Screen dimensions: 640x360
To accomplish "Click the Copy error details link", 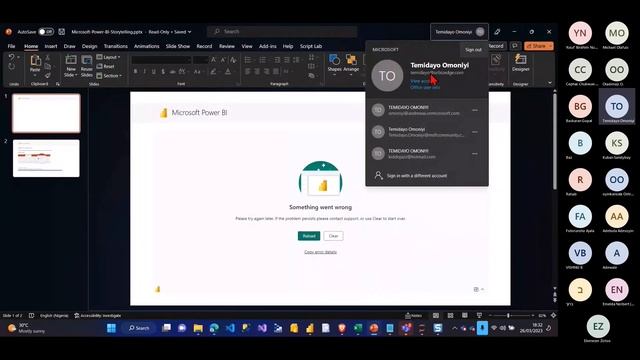I will pyautogui.click(x=320, y=252).
